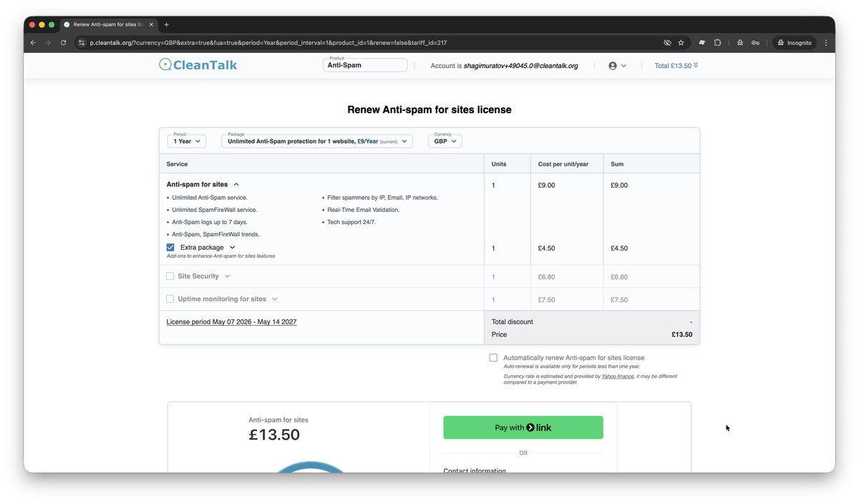The width and height of the screenshot is (859, 504).
Task: Expand the Total £13.50 header link
Action: [x=676, y=66]
